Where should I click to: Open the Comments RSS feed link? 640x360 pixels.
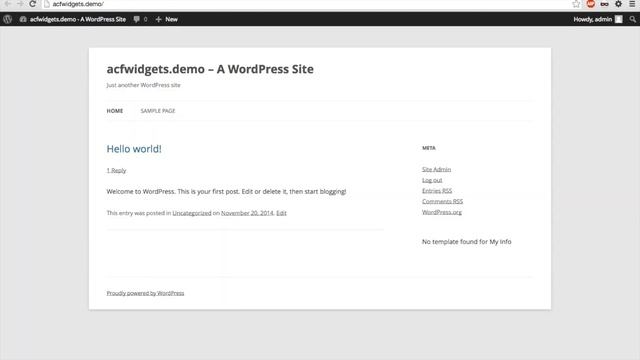(442, 201)
